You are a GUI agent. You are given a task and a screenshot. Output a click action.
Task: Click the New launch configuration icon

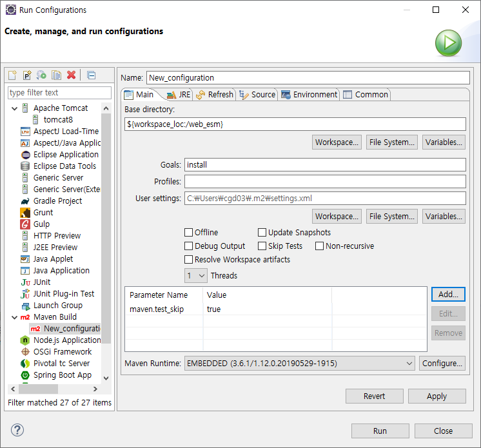(13, 75)
